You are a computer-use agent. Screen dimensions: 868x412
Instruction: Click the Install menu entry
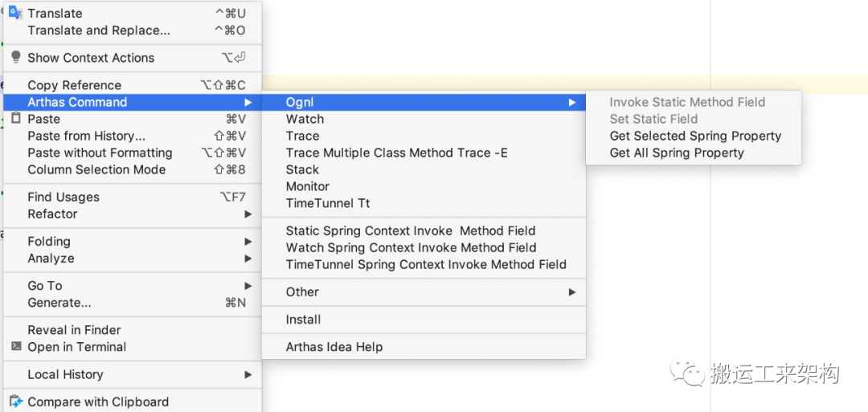click(x=303, y=320)
